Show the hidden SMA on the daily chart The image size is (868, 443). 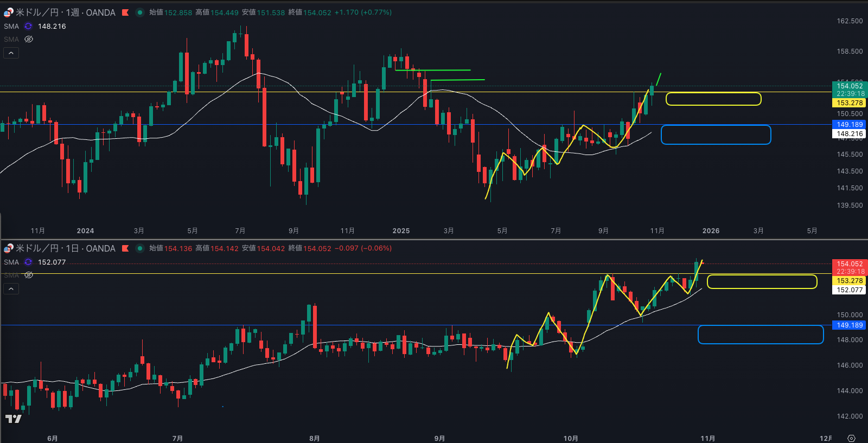[x=29, y=275]
